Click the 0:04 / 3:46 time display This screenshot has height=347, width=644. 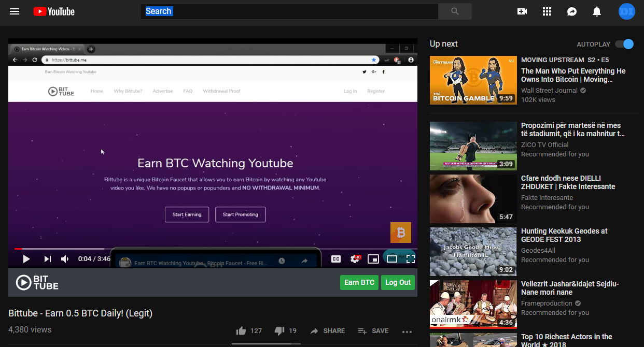(x=94, y=259)
